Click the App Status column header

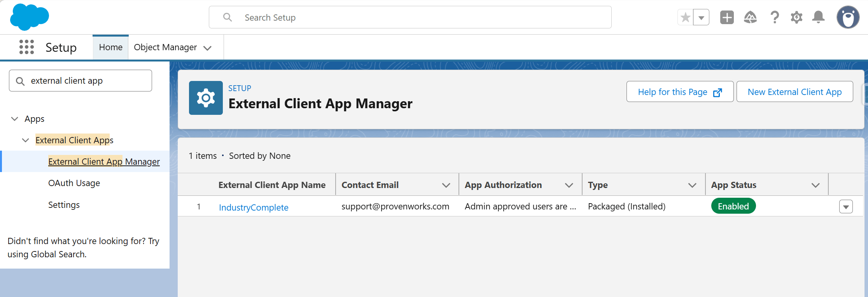click(x=733, y=185)
